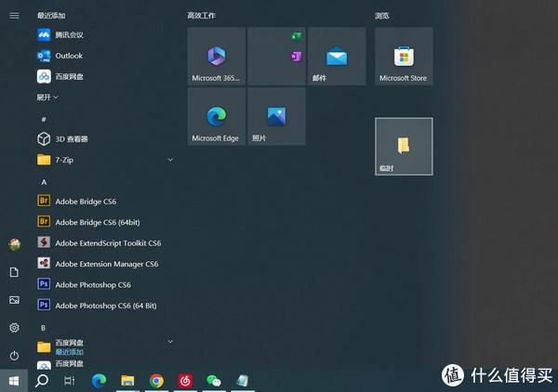Open the user account avatar

coord(15,244)
